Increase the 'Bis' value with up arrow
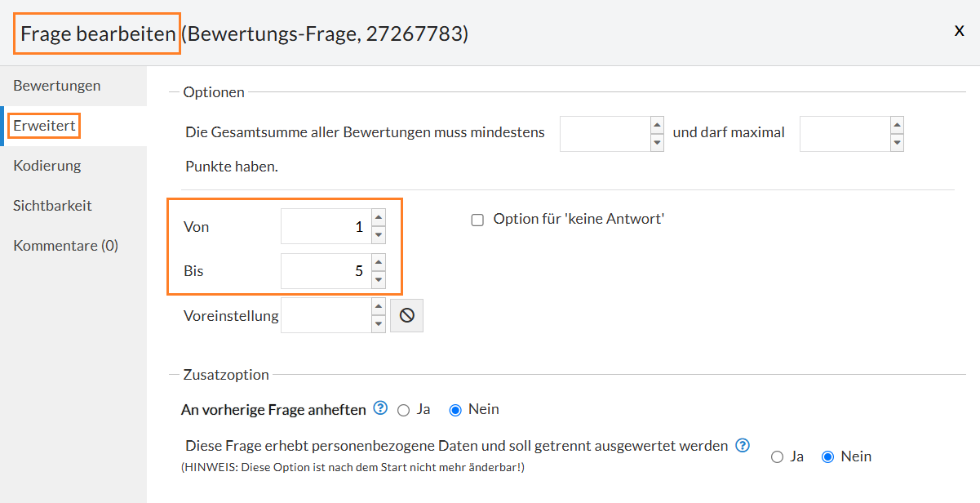 coord(379,262)
